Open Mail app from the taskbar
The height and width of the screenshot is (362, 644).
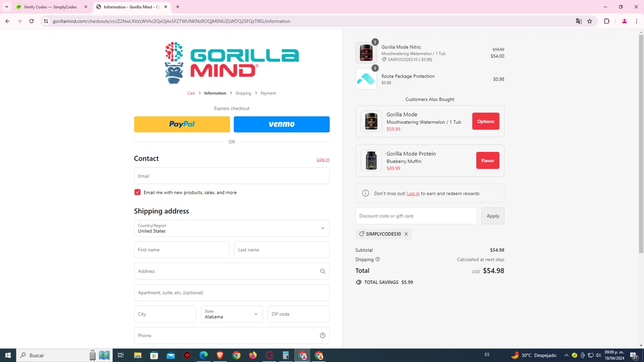point(171,355)
